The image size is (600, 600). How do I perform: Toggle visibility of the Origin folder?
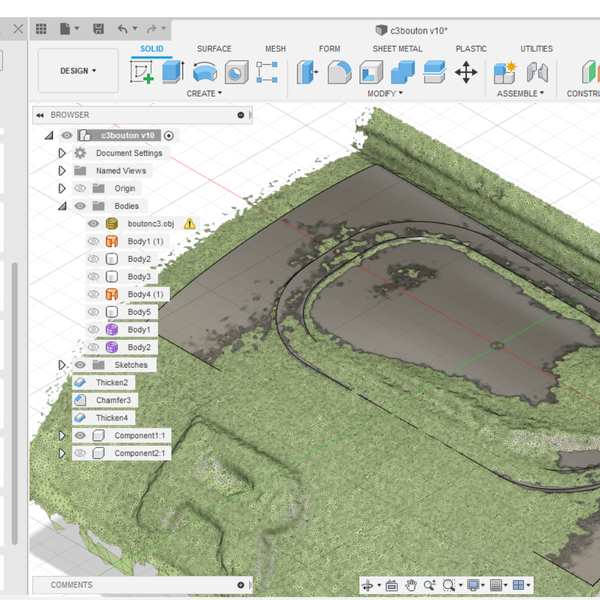80,188
